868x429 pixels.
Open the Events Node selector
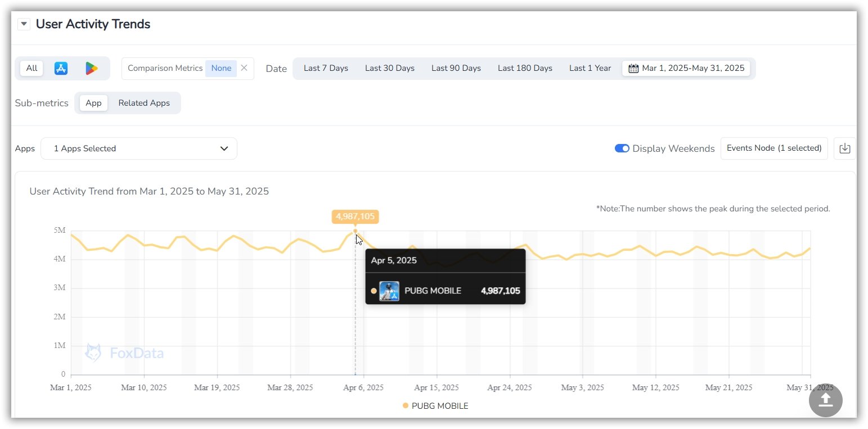pos(774,148)
